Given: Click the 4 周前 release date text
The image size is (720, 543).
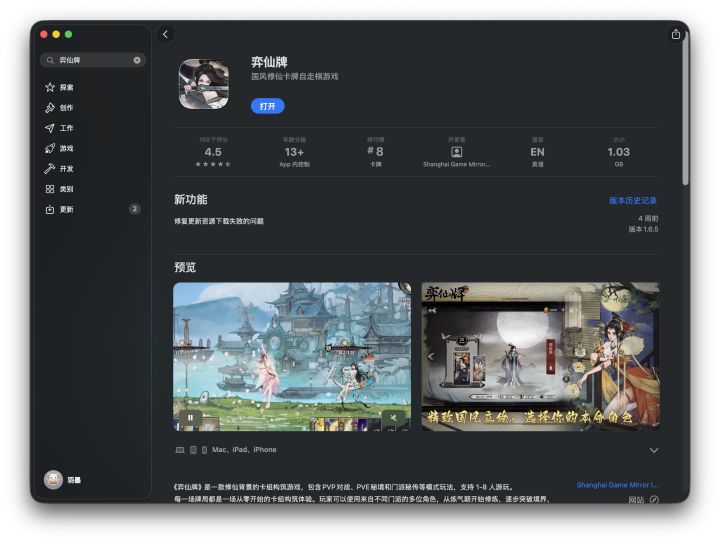Looking at the screenshot, I should click(x=648, y=218).
